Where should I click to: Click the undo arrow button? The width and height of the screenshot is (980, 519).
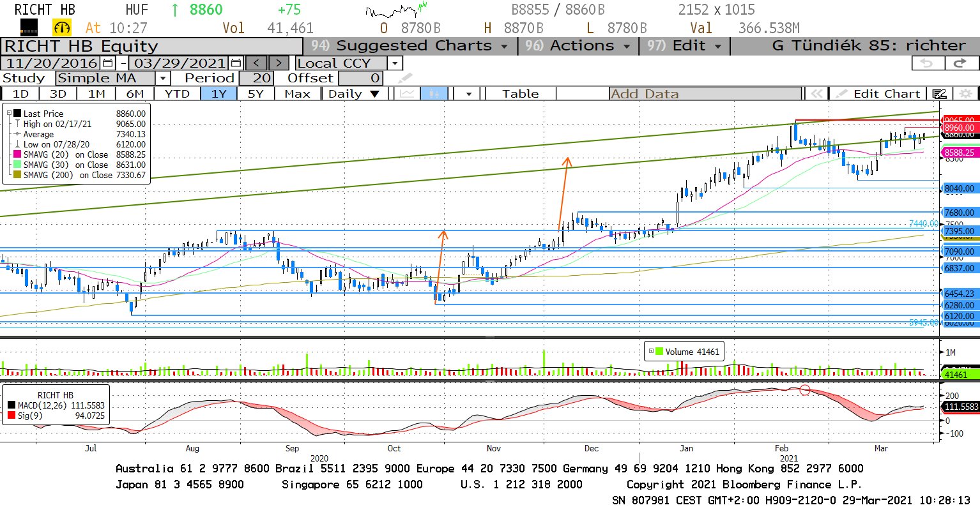(x=927, y=63)
